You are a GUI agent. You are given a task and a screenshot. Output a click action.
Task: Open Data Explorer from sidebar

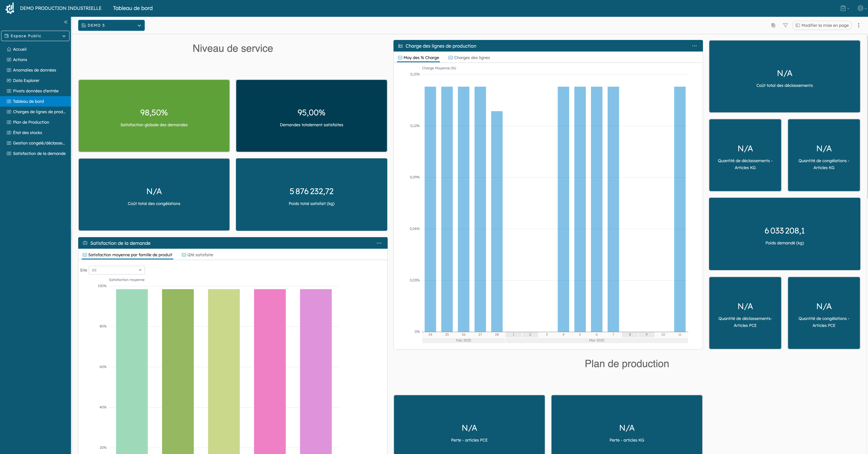point(26,80)
